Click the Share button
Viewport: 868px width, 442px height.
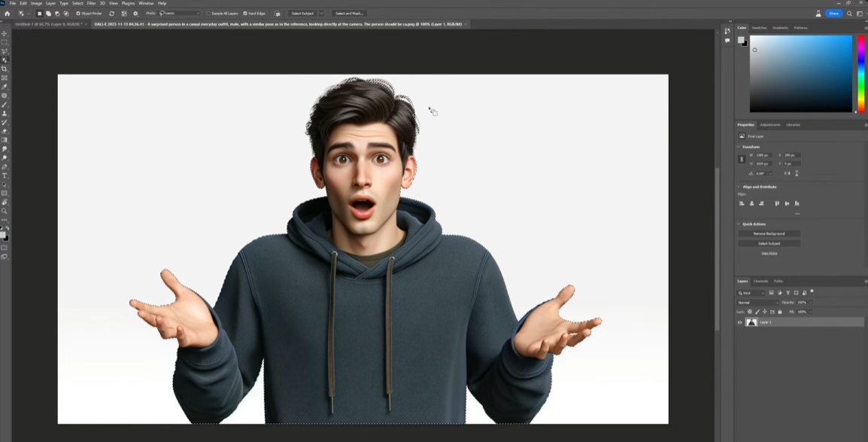pos(833,14)
